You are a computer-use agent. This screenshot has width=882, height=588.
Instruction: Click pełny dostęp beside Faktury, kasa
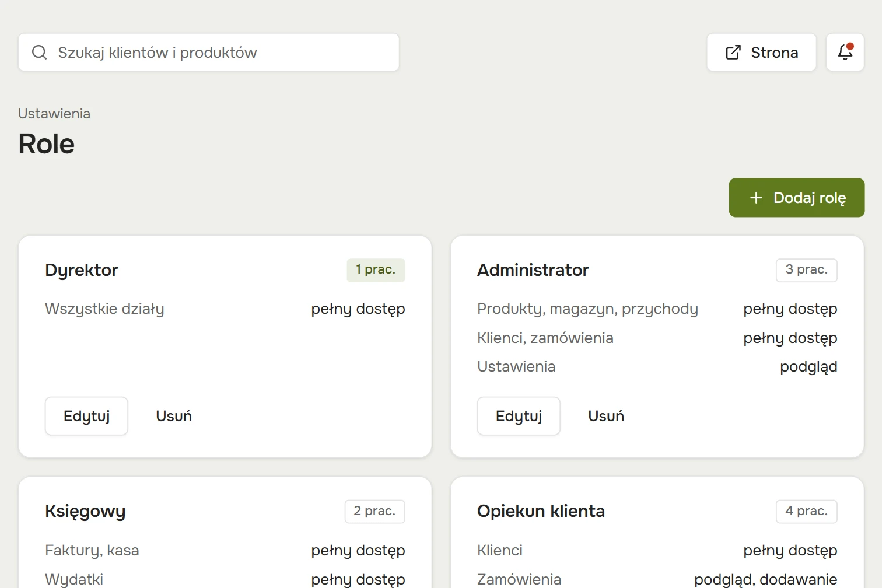pos(358,551)
